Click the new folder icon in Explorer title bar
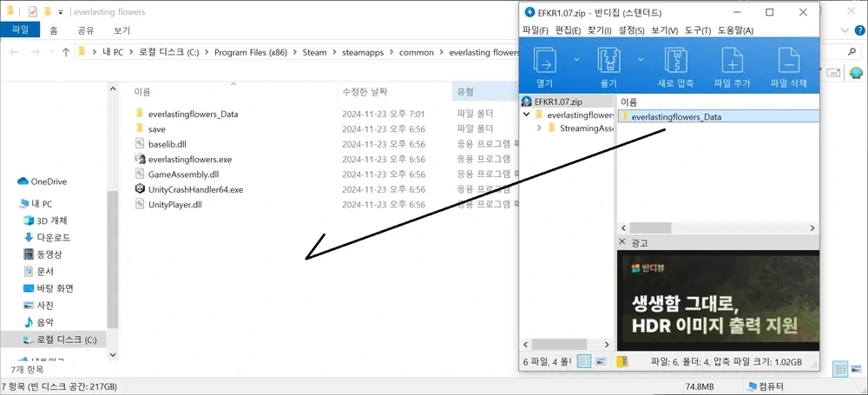 [x=47, y=11]
